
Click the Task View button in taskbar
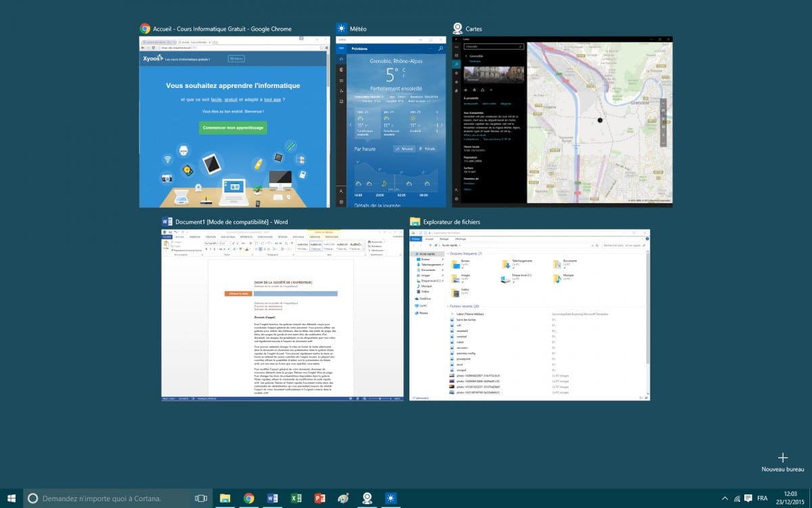point(201,498)
